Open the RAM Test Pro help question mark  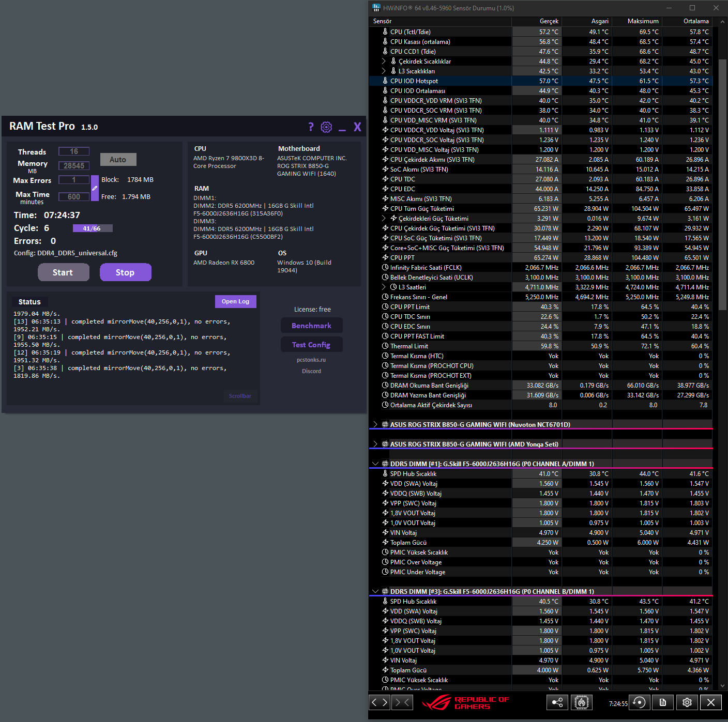(x=311, y=127)
